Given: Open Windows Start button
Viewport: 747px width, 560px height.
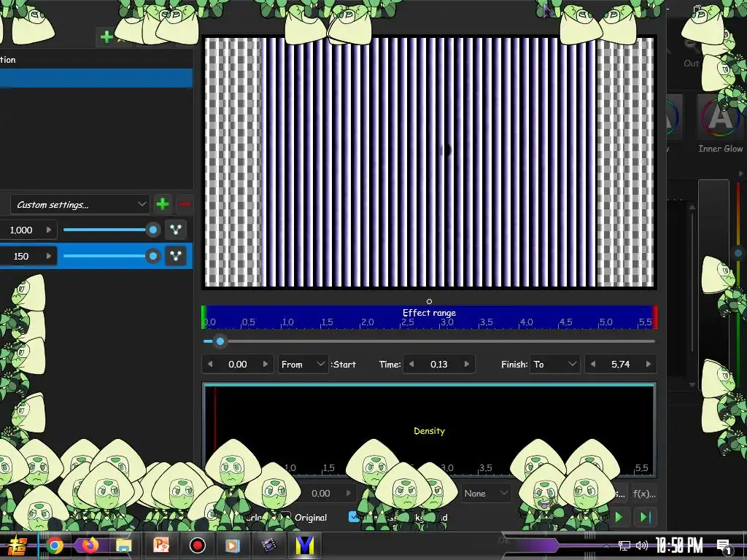Looking at the screenshot, I should click(x=18, y=545).
